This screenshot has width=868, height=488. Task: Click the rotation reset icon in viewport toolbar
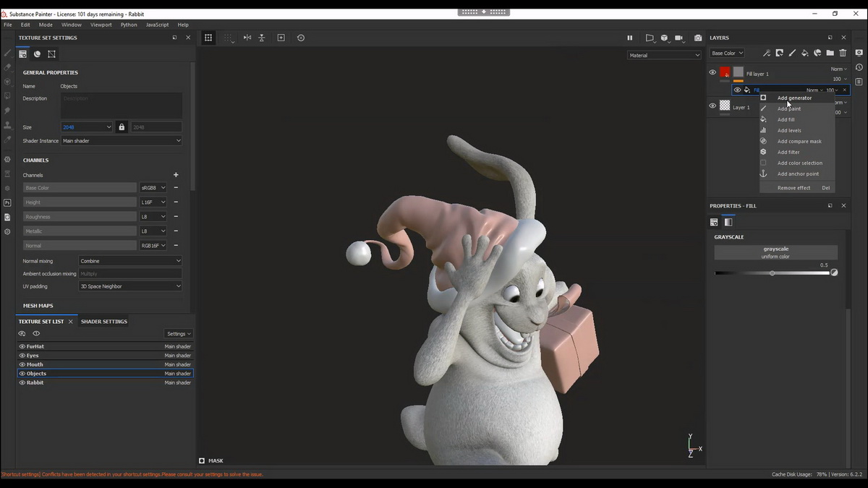301,38
